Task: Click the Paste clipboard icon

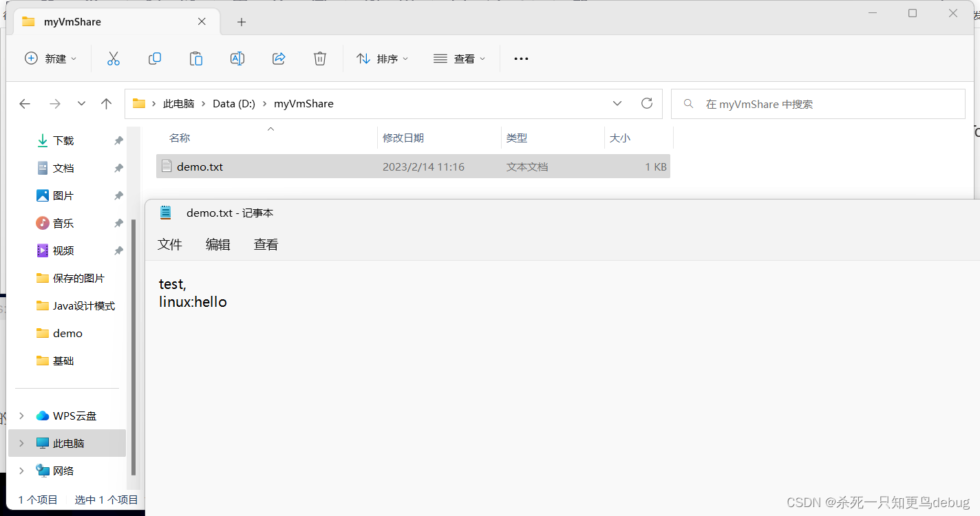Action: 195,58
